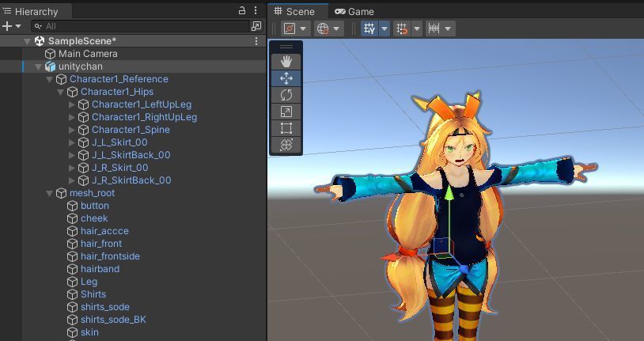Switch to the Game tab

coord(354,12)
